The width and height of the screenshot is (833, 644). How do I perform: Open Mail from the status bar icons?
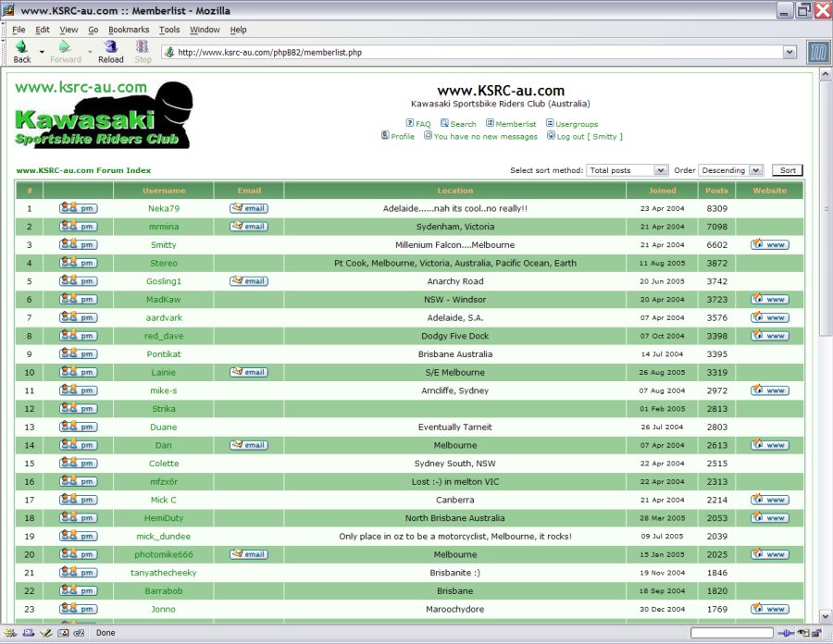coord(29,633)
